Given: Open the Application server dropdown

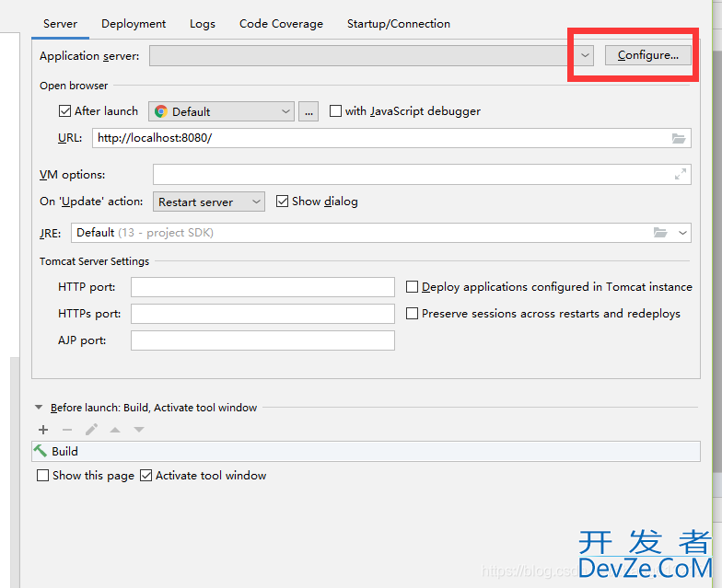Looking at the screenshot, I should click(372, 55).
